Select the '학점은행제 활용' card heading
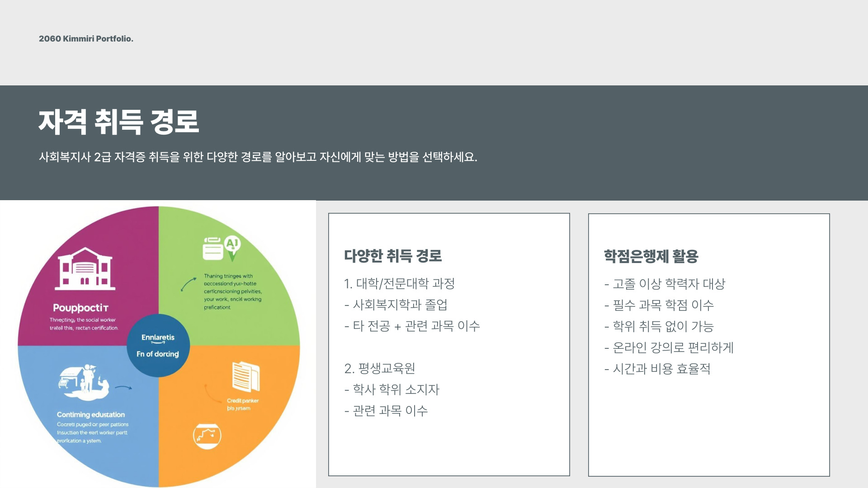The width and height of the screenshot is (868, 488). pyautogui.click(x=651, y=256)
